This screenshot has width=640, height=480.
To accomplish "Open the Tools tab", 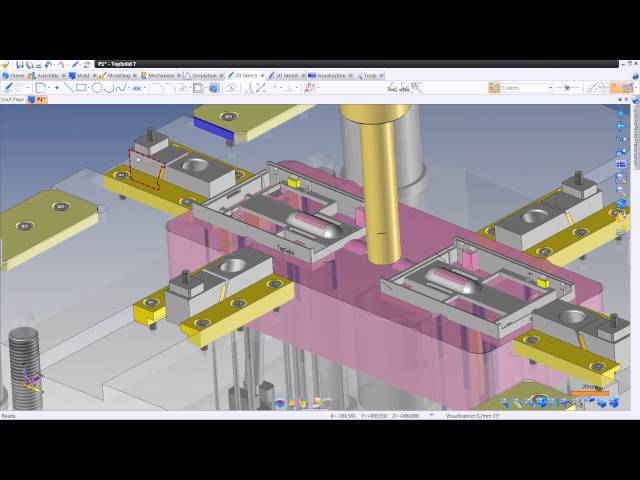I will point(370,75).
